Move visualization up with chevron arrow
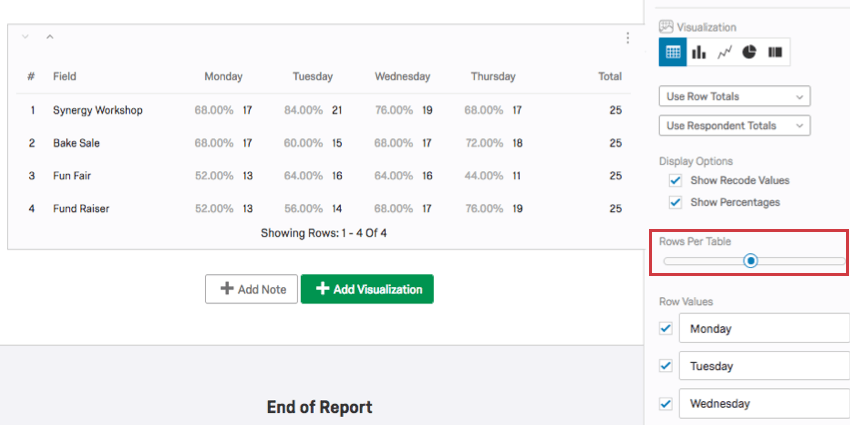 (x=49, y=37)
